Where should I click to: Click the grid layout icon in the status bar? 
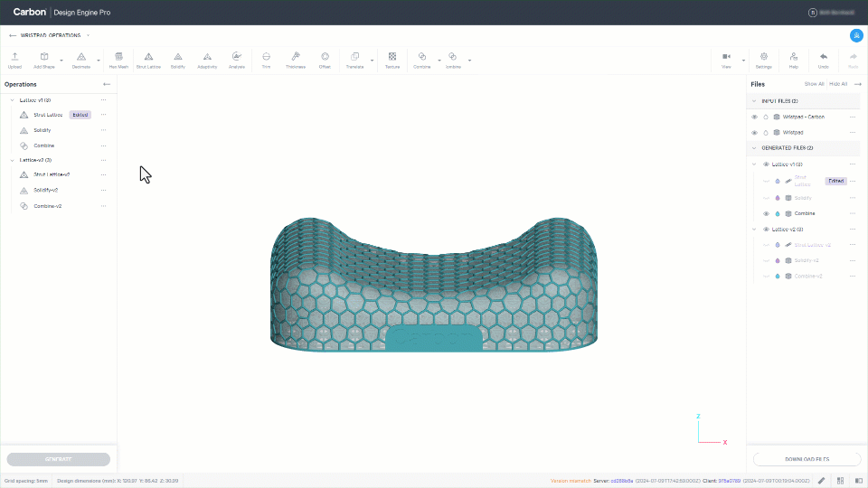tap(840, 481)
